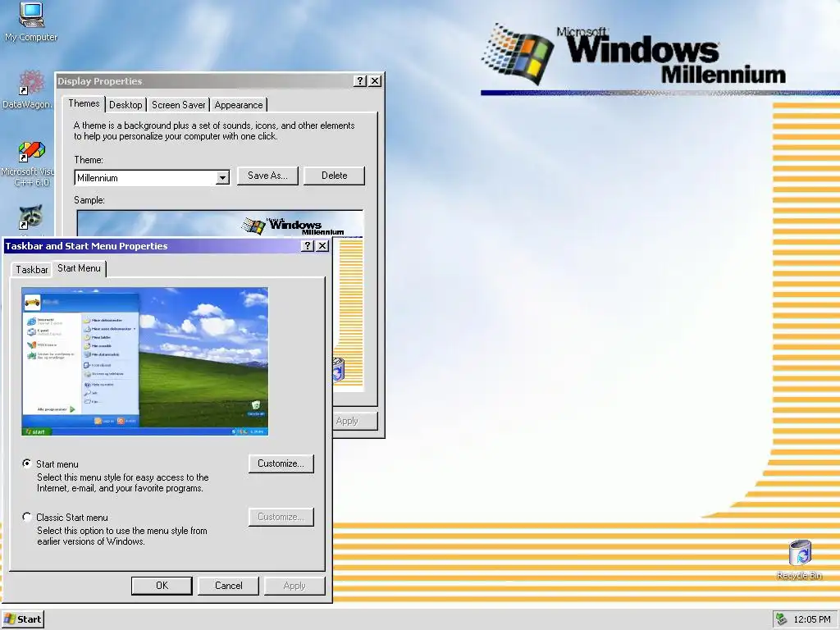840x630 pixels.
Task: Click Apply in Display Properties
Action: pyautogui.click(x=354, y=421)
